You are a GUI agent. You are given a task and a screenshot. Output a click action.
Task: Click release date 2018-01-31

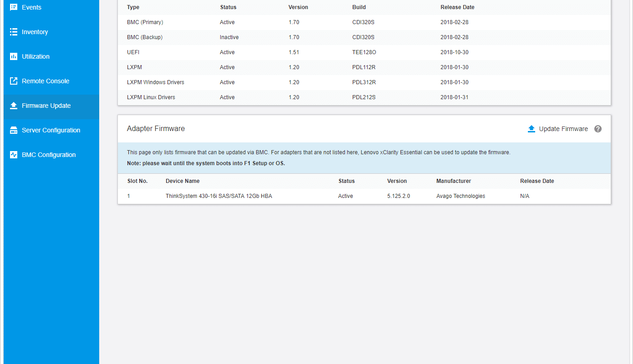(x=455, y=97)
